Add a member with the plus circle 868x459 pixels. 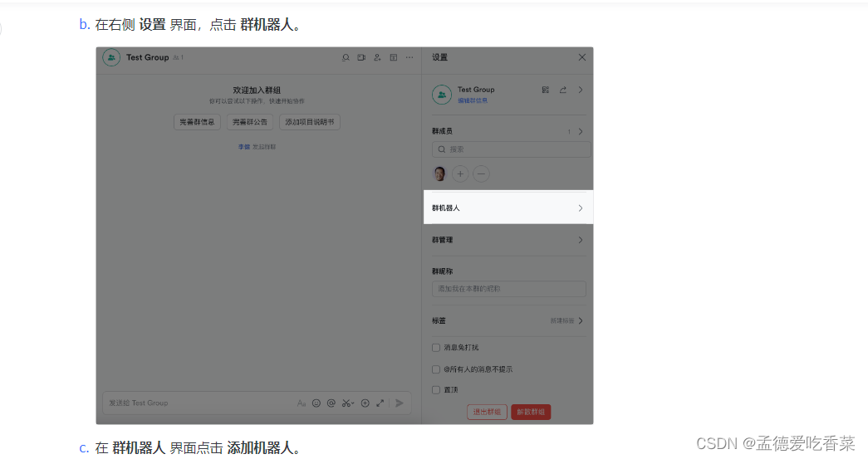pos(460,173)
